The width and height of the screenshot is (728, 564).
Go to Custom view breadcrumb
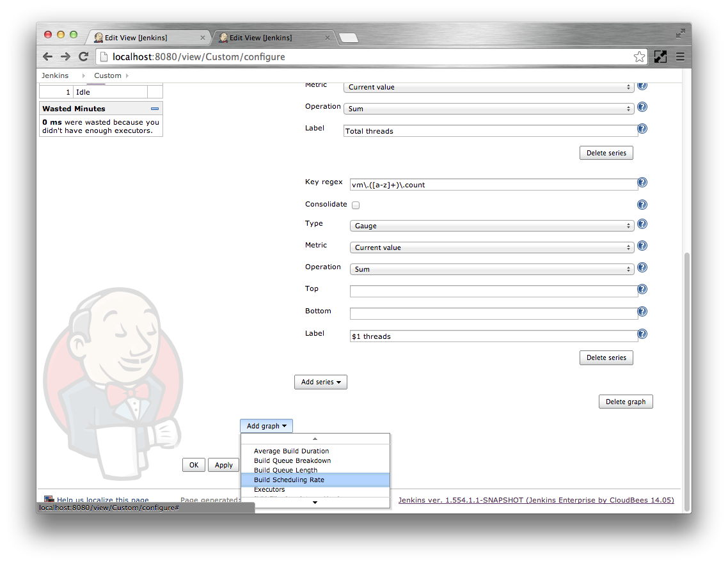click(107, 75)
